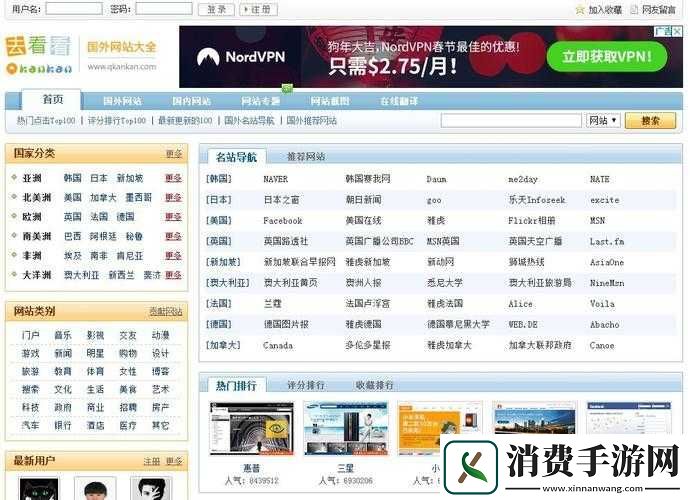This screenshot has height=500, width=690.
Task: Switch to the 推荐网站 tab
Action: (306, 156)
